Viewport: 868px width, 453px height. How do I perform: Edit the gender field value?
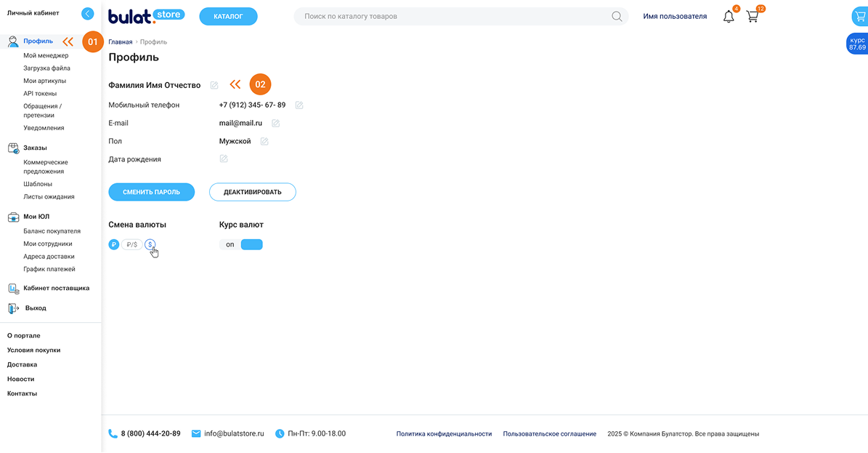tap(264, 142)
